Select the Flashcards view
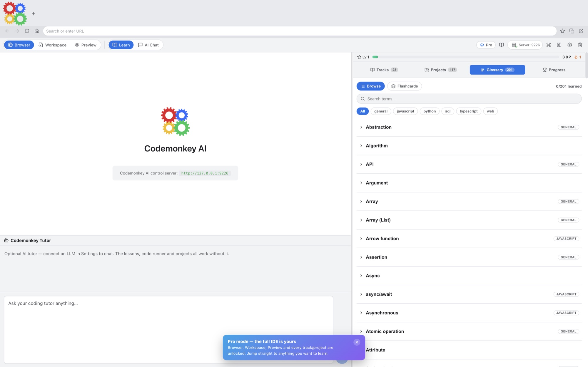 coord(405,86)
